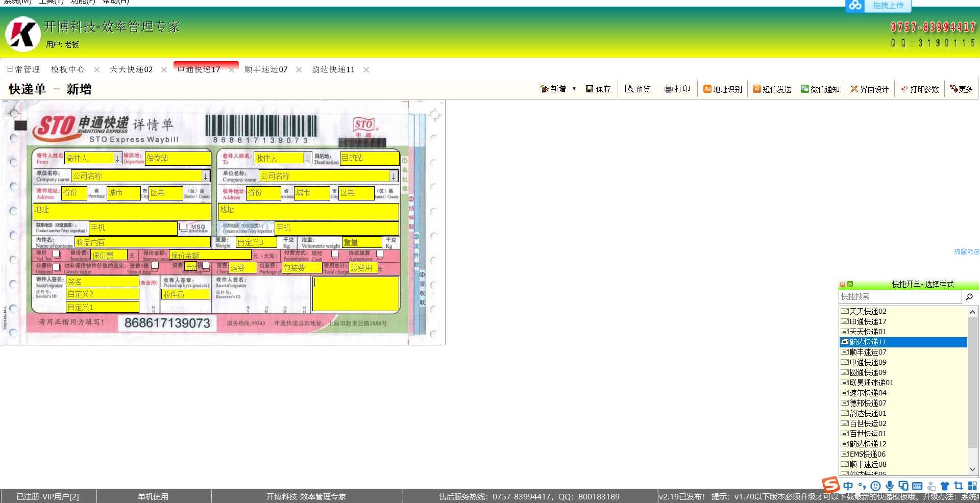This screenshot has height=503, width=980.
Task: Click the Sogou input method S logo
Action: (x=830, y=485)
